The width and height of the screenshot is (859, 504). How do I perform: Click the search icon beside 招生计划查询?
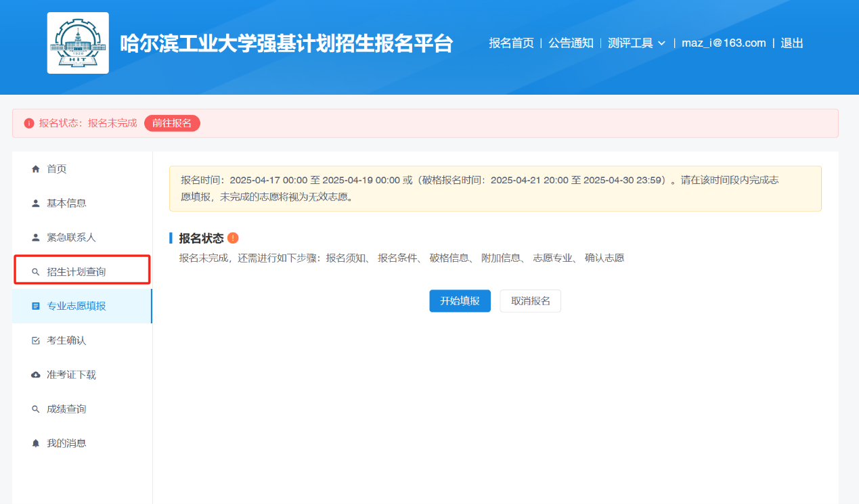(x=36, y=272)
